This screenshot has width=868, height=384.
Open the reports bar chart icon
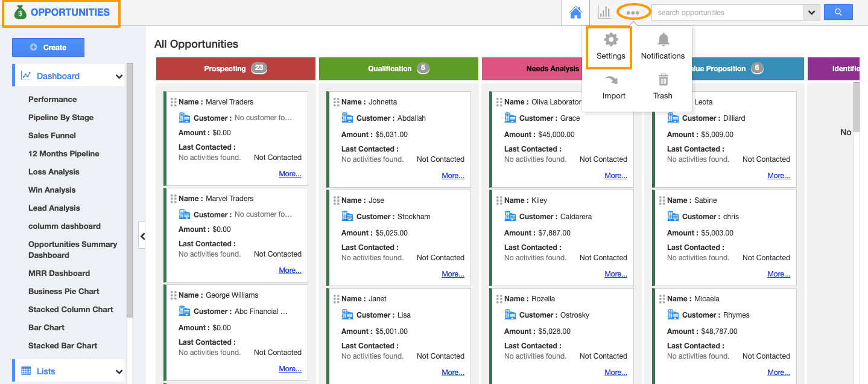coord(604,12)
